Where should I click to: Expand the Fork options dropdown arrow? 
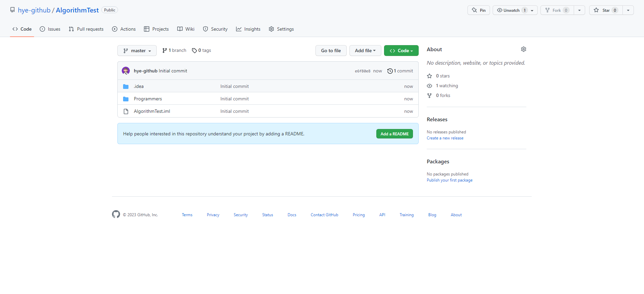pos(579,10)
